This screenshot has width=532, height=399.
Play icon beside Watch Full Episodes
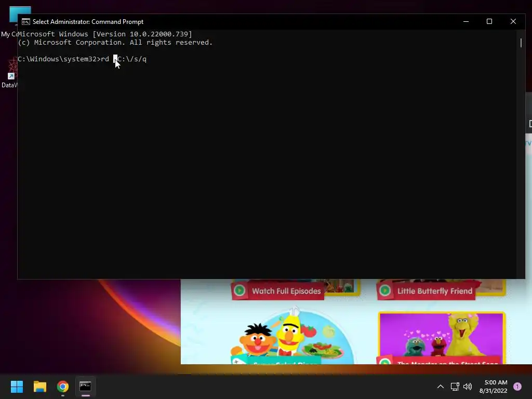coord(240,291)
